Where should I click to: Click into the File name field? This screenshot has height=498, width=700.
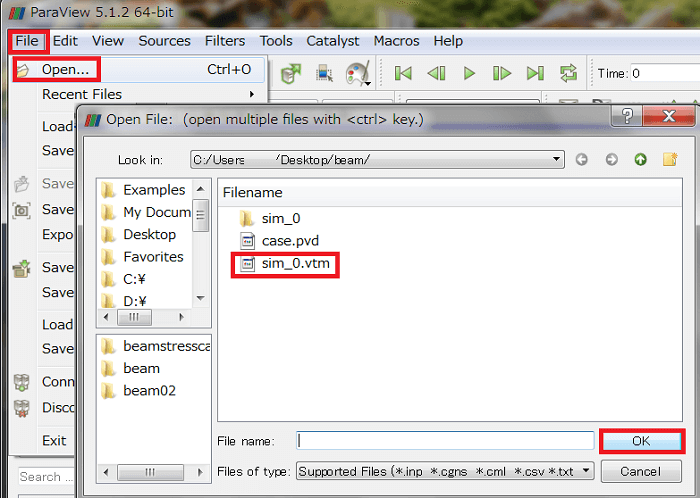444,440
